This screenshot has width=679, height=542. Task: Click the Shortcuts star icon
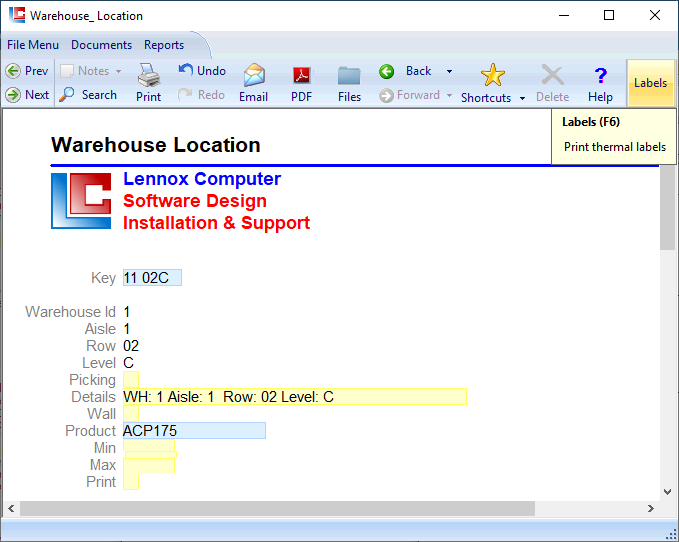[493, 75]
